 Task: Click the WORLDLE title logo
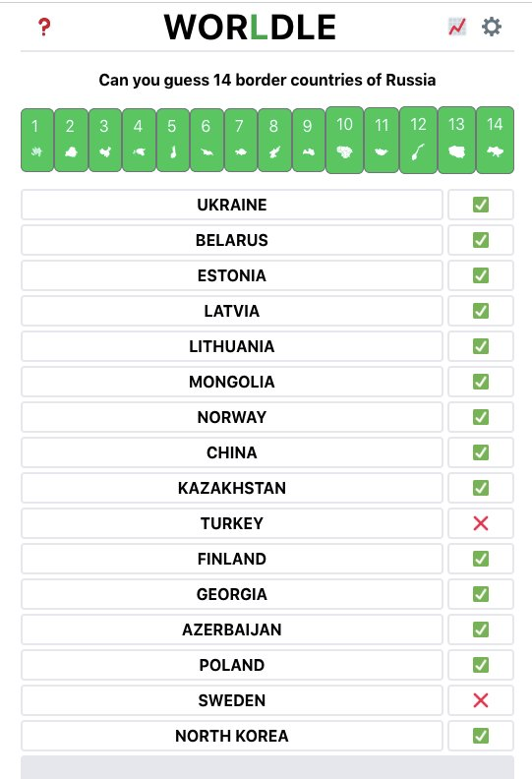click(x=250, y=27)
